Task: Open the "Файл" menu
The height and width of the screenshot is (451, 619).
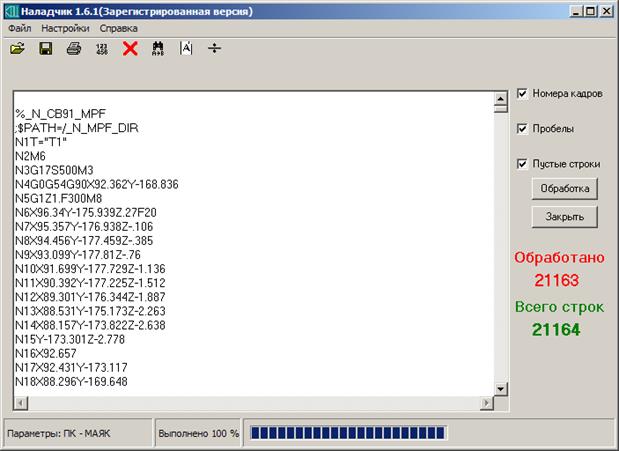Action: click(x=19, y=29)
